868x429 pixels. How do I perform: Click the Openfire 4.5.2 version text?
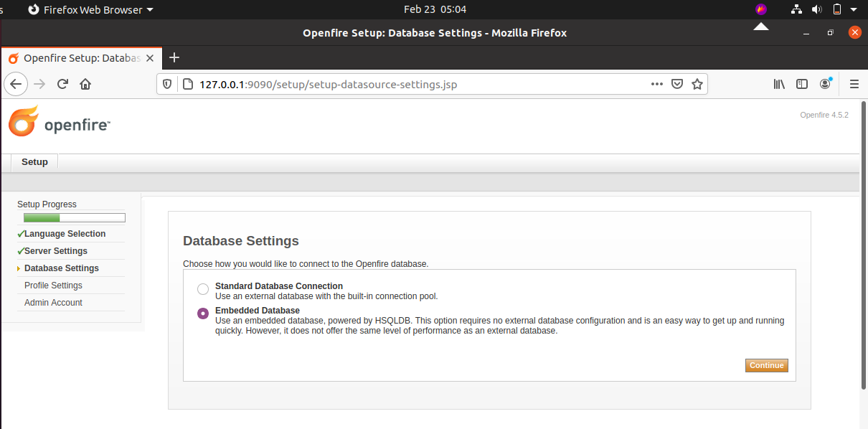pos(824,115)
